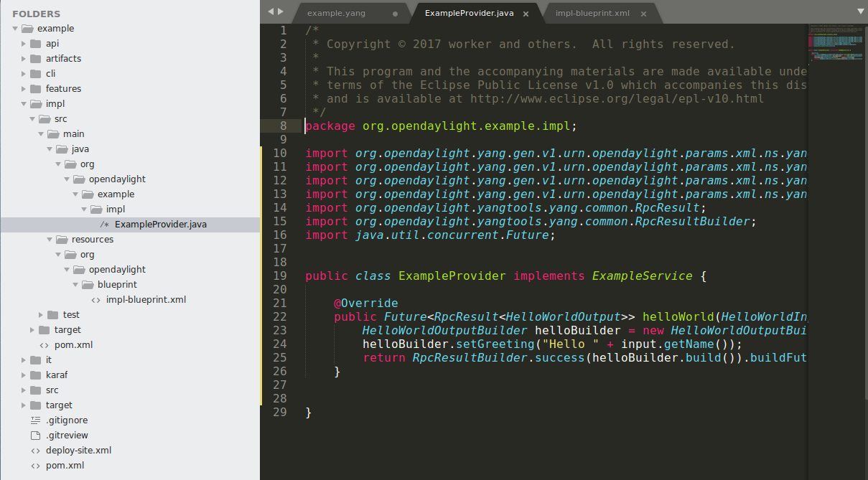Viewport: 868px width, 480px height.
Task: Open the tab list dropdown arrow
Action: pyautogui.click(x=860, y=11)
